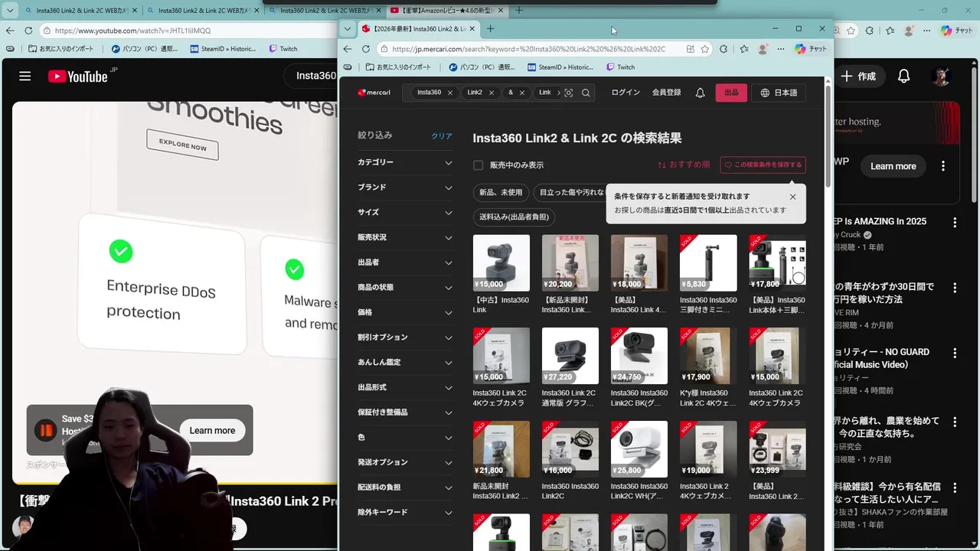Open 【中古】Insta360 Link ¥15,000 listing
This screenshot has height=551, width=980.
[x=501, y=275]
